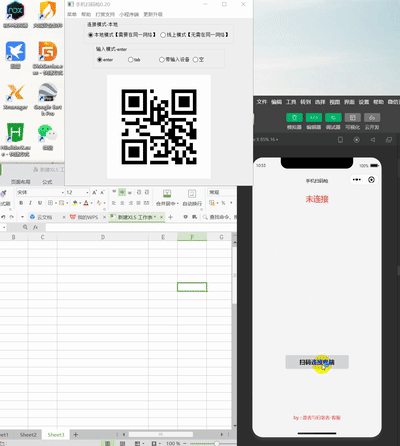Click the record circle icon in simulator toolbar
Viewport: 400px width, 446px height.
(x=357, y=140)
